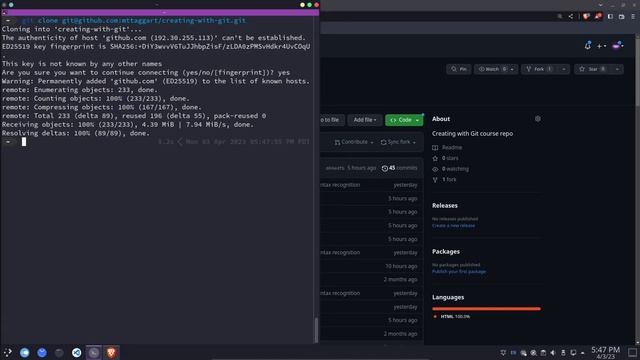This screenshot has height=360, width=640.
Task: Click Brave Shields lion icon in toolbar
Action: coord(586,16)
